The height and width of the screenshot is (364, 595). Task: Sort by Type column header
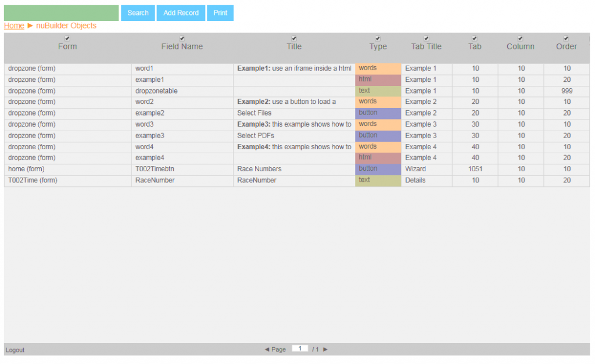[x=378, y=46]
